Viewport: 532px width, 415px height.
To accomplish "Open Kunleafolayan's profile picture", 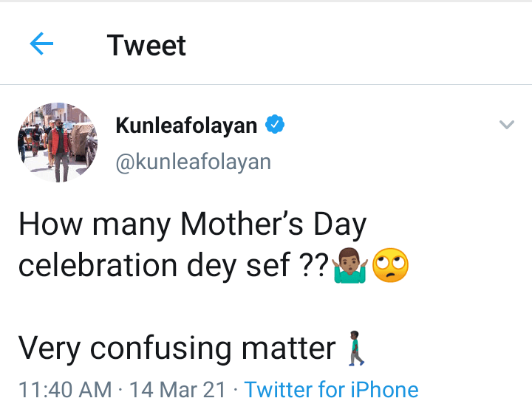I will (x=57, y=143).
